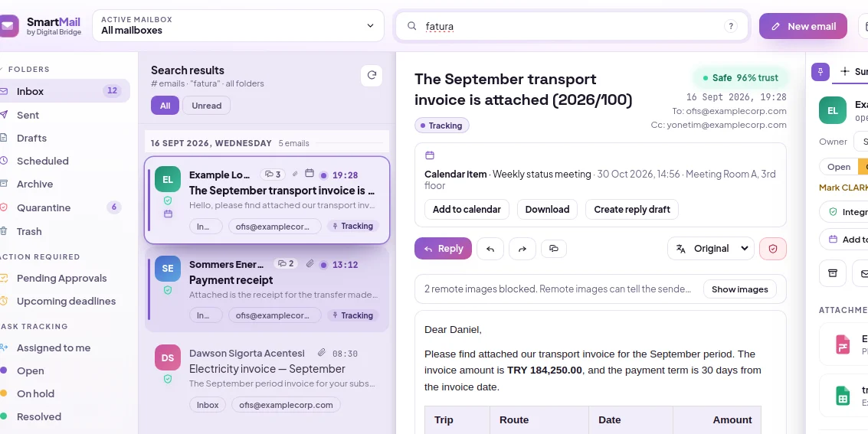868x434 pixels.
Task: Click security shield icon under DS avatar
Action: tap(168, 379)
